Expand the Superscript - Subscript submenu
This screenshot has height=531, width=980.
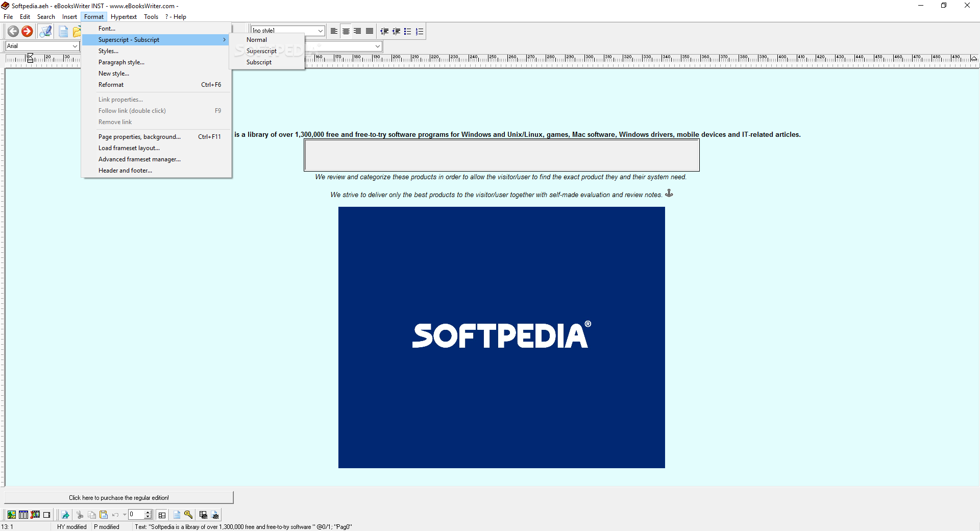(155, 40)
